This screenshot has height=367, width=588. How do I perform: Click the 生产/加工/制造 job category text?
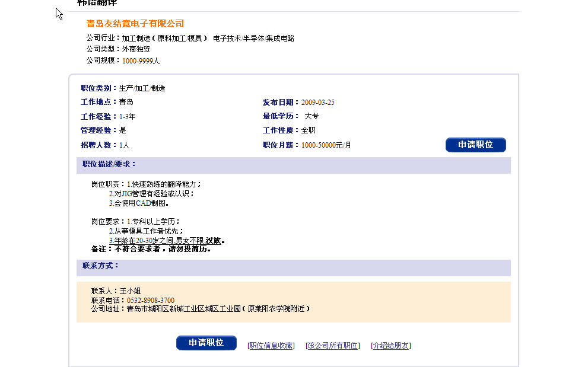tap(142, 88)
